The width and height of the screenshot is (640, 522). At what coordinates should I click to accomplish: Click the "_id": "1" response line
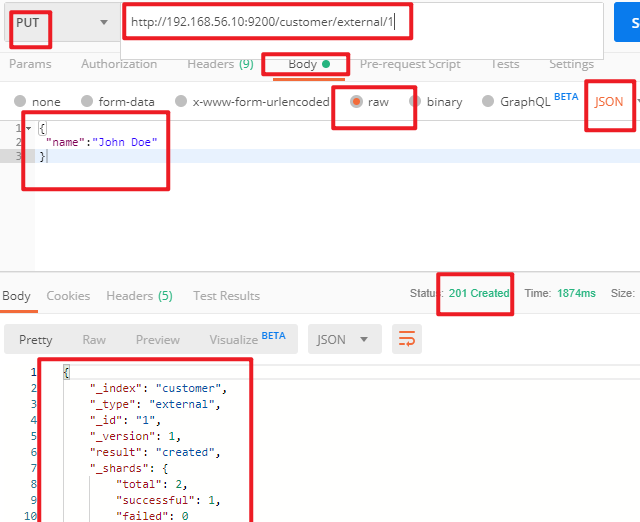pyautogui.click(x=125, y=420)
